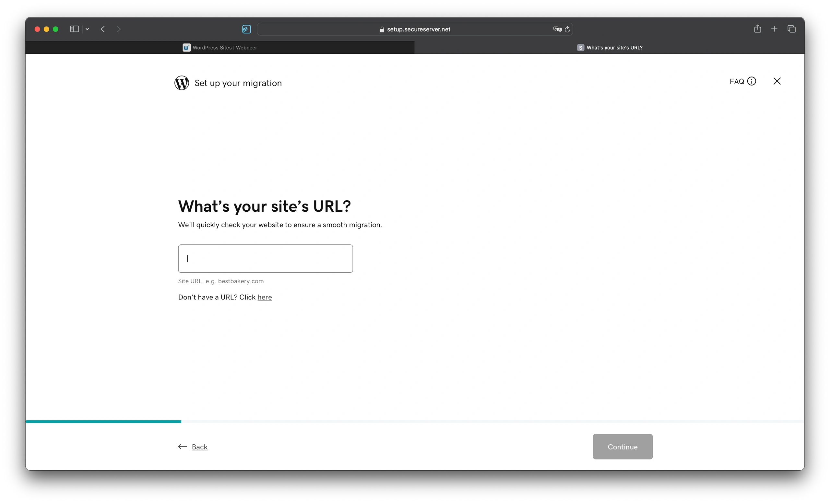830x504 pixels.
Task: Open a new tab with plus icon
Action: point(774,29)
